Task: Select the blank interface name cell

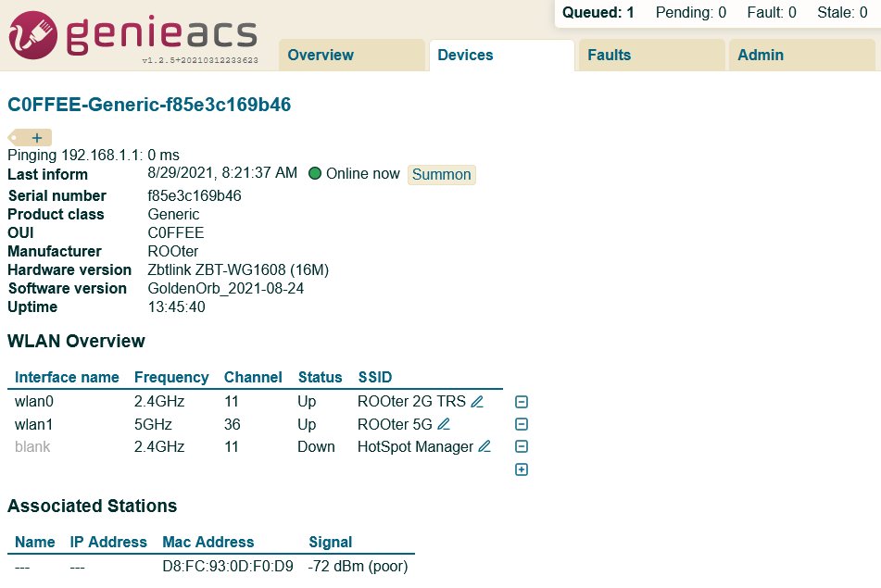Action: tap(32, 446)
